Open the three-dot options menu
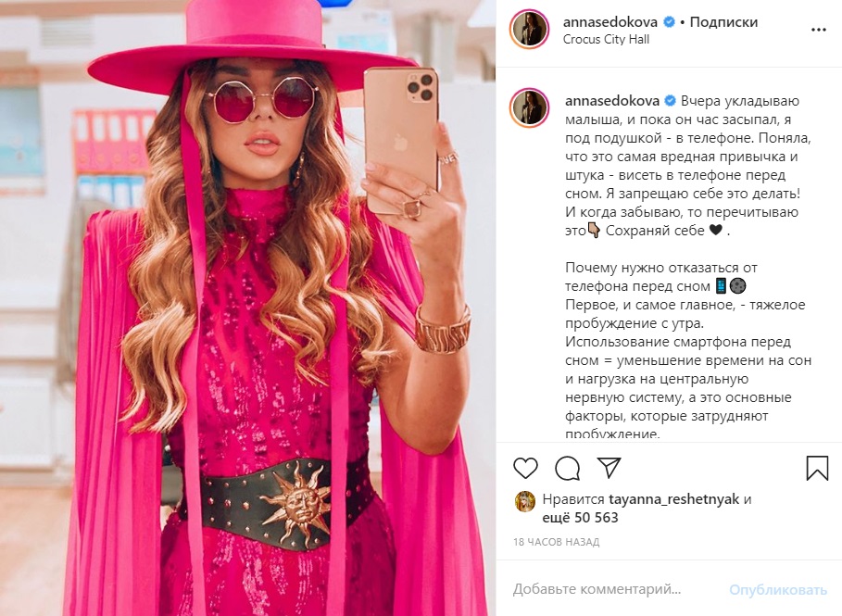This screenshot has height=616, width=842. (818, 30)
